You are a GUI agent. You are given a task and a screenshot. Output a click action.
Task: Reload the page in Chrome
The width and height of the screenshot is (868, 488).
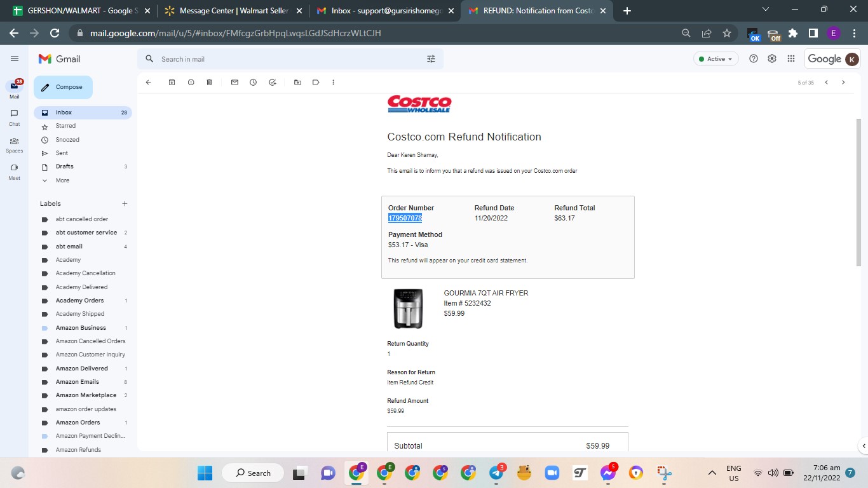(55, 33)
